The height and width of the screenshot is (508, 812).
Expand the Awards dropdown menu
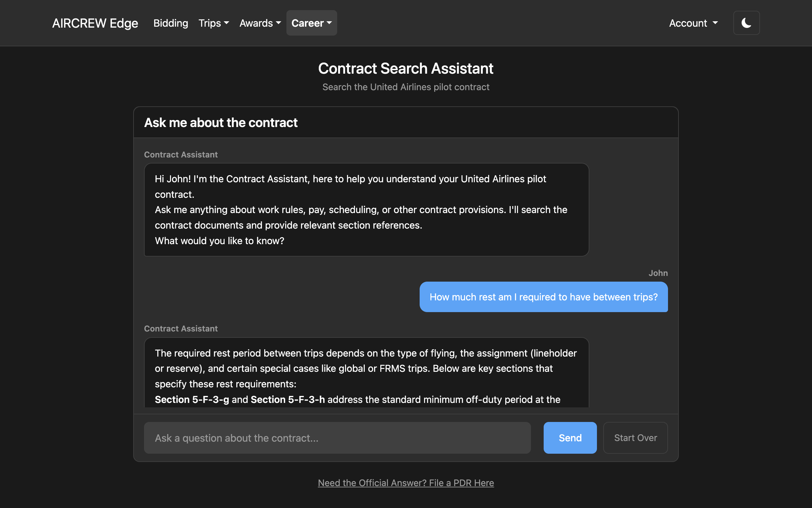(260, 23)
